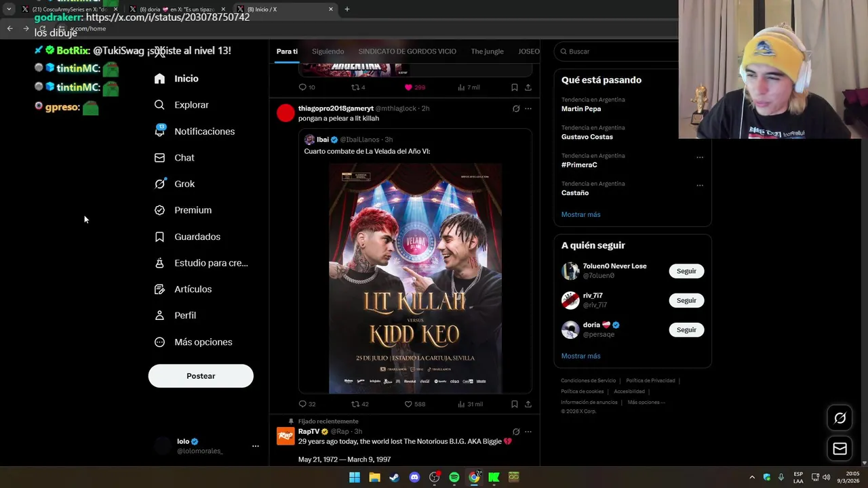
Task: Switch to The jungle tab
Action: click(x=487, y=52)
